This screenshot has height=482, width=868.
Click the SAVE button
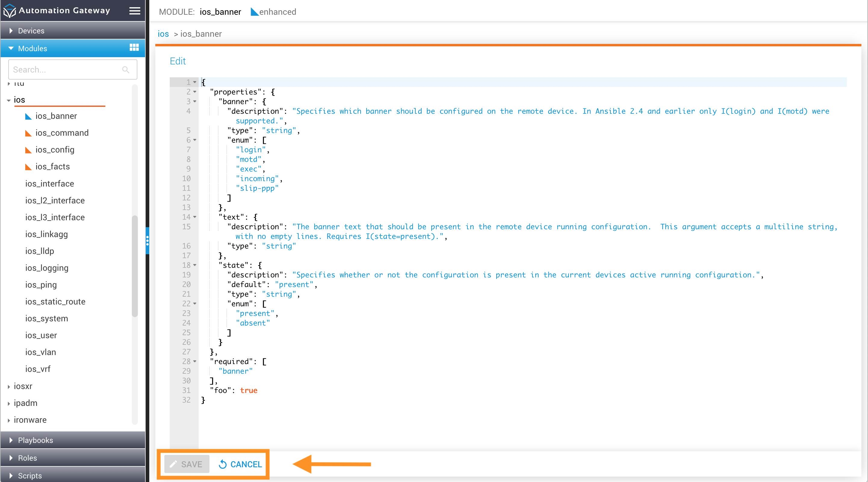187,464
